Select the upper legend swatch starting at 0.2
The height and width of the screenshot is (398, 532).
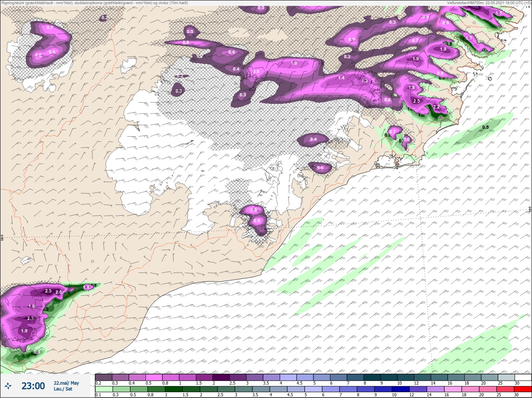tap(103, 377)
